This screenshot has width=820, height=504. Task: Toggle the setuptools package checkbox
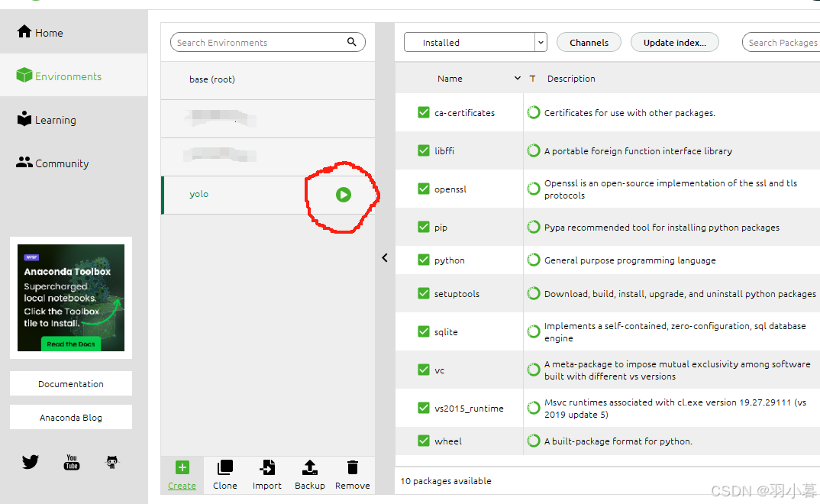tap(424, 293)
